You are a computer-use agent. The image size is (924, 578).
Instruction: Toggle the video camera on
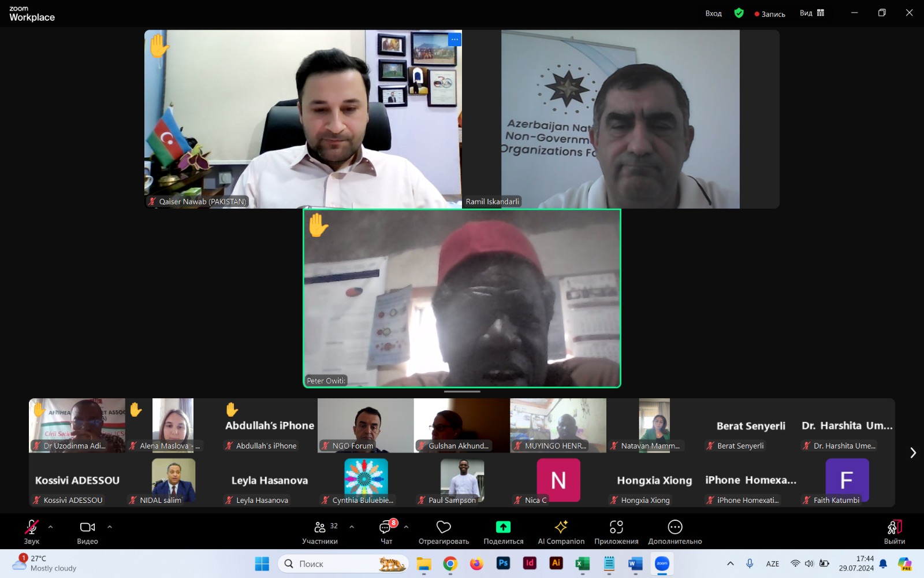pyautogui.click(x=87, y=527)
